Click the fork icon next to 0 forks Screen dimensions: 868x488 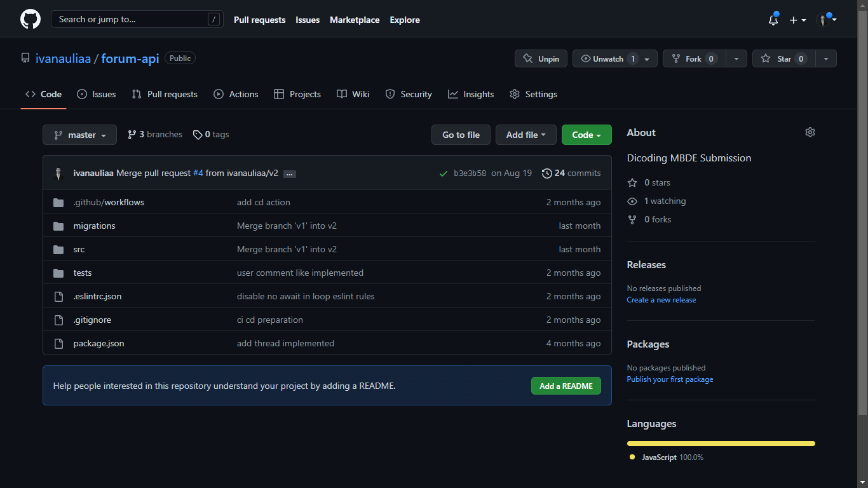(x=632, y=219)
